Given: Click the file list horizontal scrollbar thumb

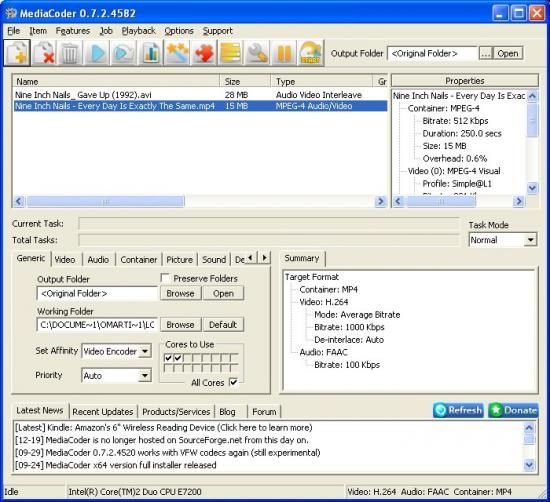Looking at the screenshot, I should click(x=106, y=201).
